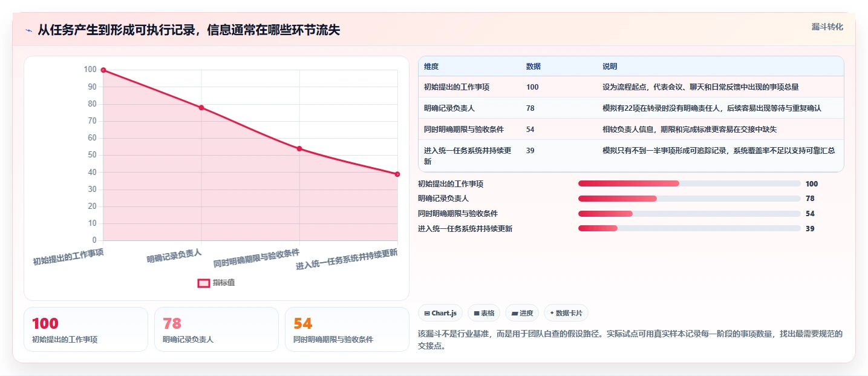Click the footnote text starting 该漏斗不是行业基准

630,340
